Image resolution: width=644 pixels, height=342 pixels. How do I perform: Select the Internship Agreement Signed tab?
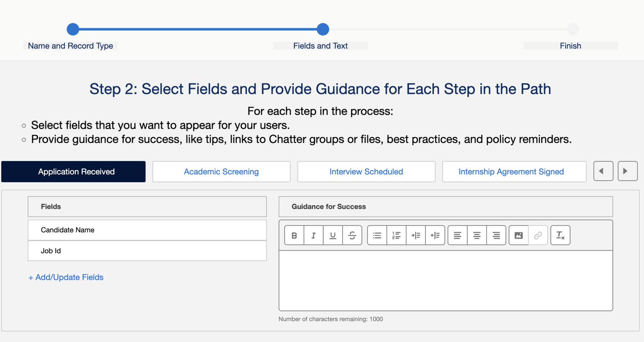pyautogui.click(x=511, y=172)
